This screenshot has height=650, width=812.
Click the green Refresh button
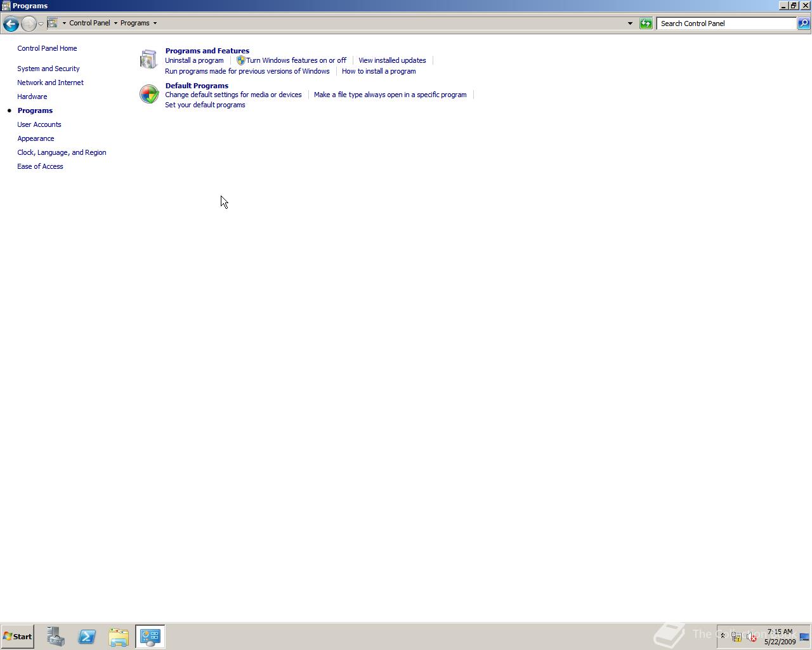pos(646,23)
